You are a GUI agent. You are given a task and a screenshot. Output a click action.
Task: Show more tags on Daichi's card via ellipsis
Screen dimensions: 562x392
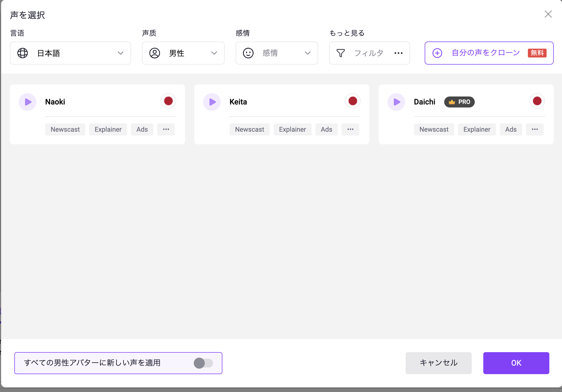click(x=534, y=129)
